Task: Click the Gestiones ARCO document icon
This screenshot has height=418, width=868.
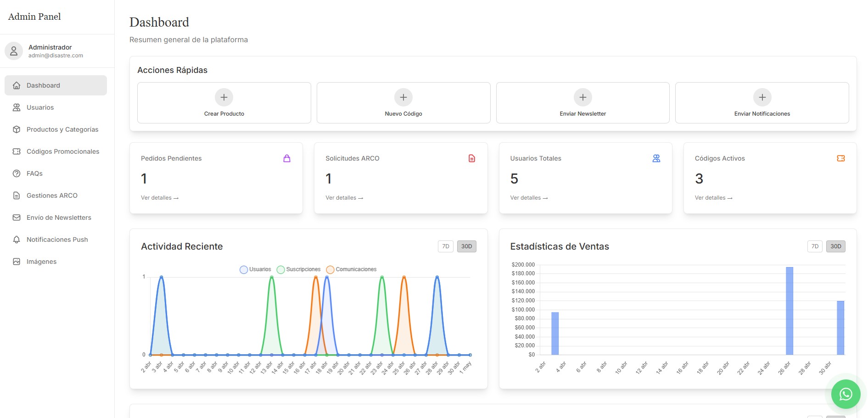Action: point(17,195)
